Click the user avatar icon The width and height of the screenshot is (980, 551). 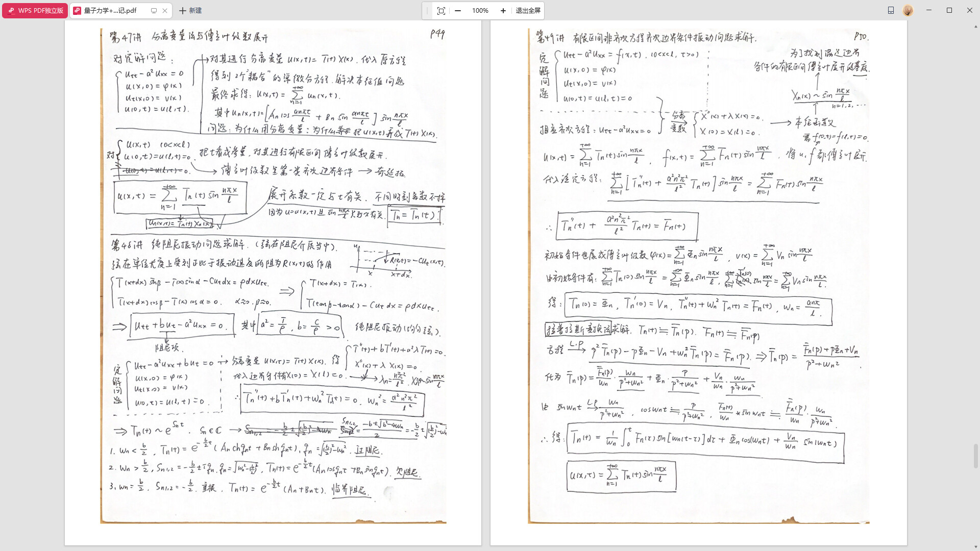[908, 10]
